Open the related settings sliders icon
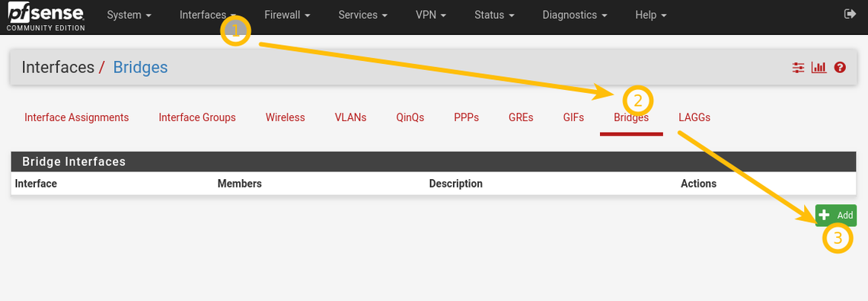868x301 pixels. (x=798, y=68)
